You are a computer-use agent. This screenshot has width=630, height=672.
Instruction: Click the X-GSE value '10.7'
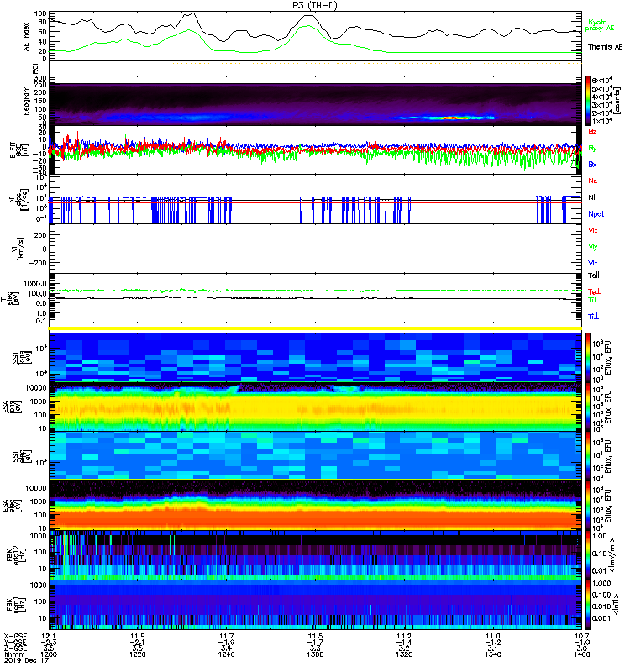click(x=581, y=636)
